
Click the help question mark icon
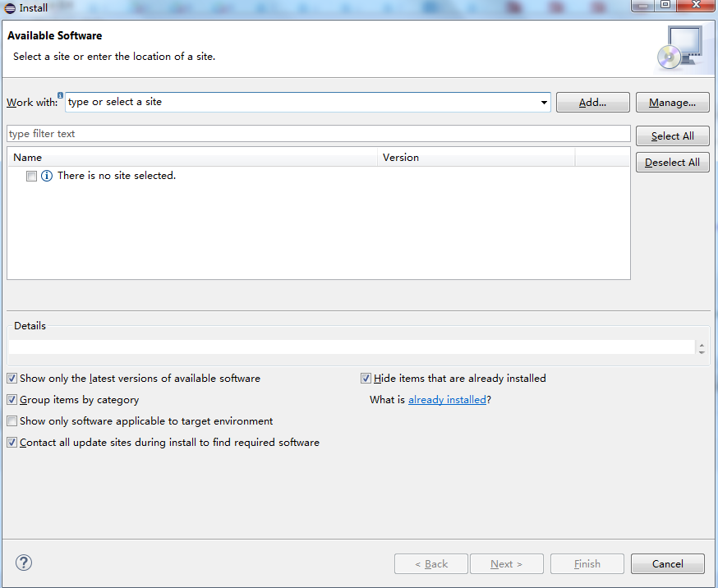[23, 563]
